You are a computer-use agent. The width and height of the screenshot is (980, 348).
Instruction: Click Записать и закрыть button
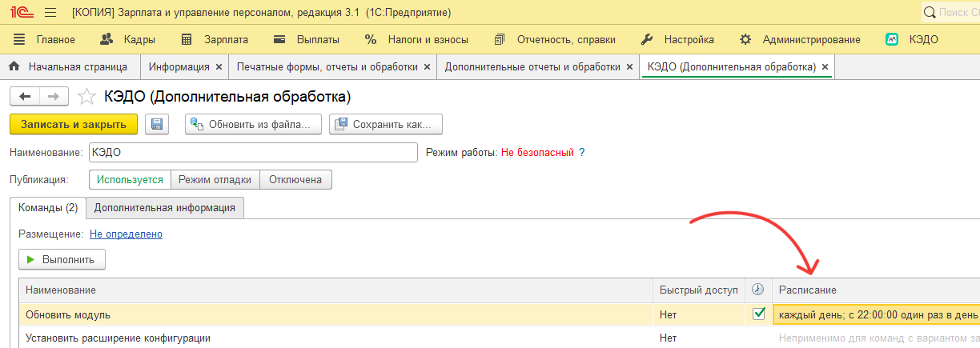74,124
